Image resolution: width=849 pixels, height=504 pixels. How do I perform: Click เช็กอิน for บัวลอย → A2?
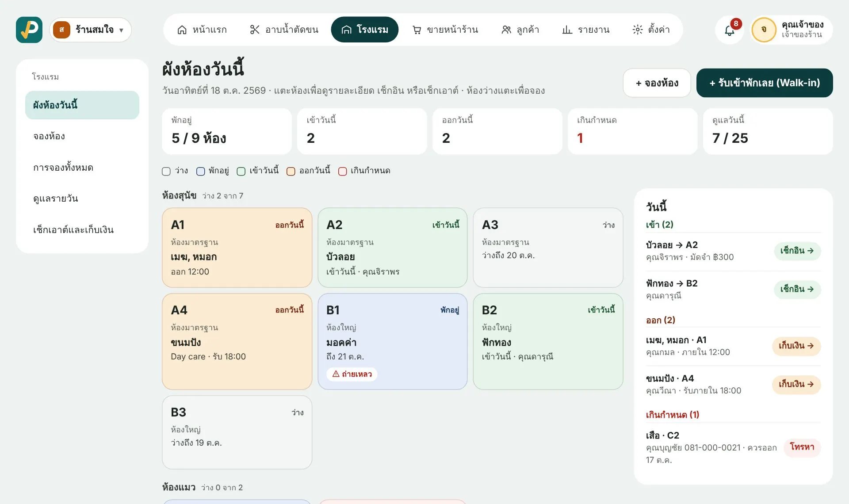[x=797, y=251]
